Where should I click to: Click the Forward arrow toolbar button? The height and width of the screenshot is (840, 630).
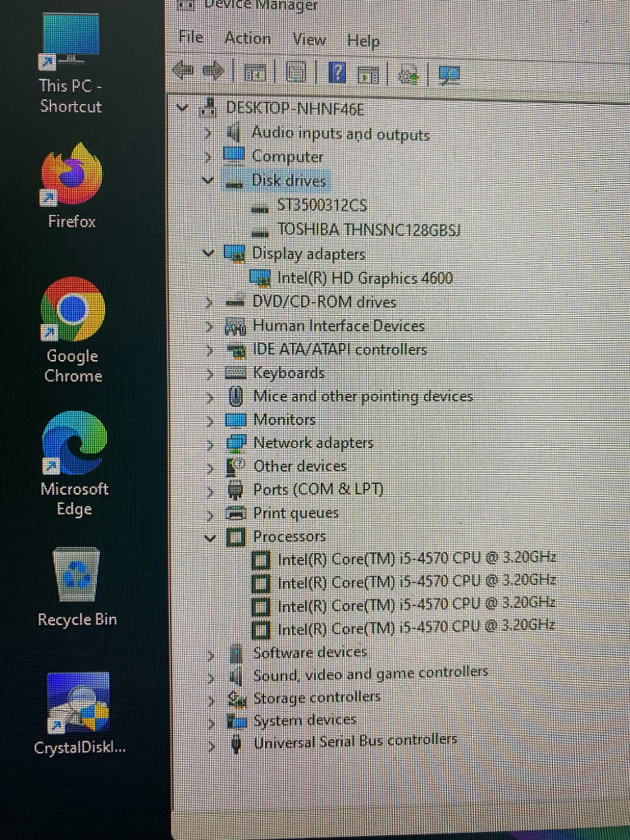[212, 72]
